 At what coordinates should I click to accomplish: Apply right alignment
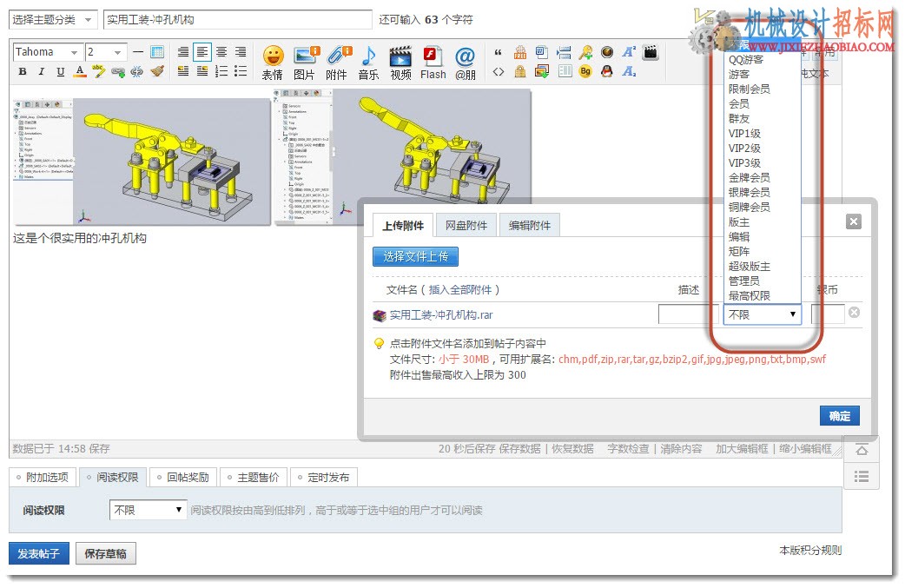241,52
